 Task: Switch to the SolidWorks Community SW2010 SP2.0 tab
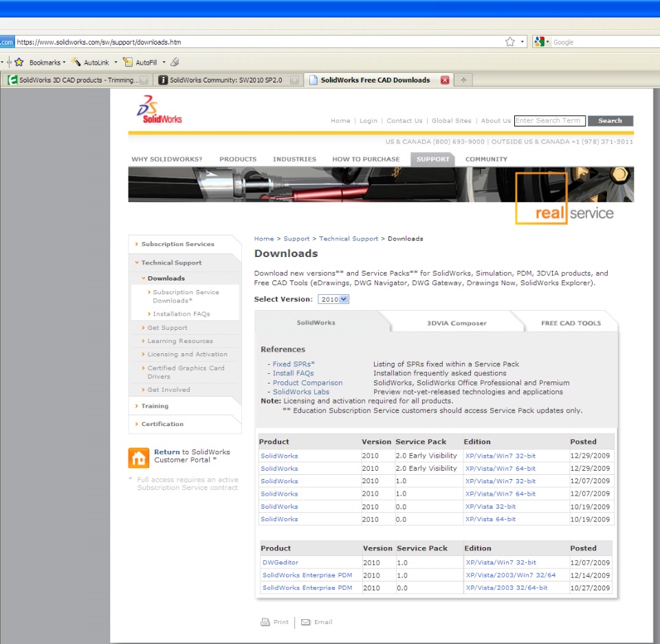coord(228,80)
